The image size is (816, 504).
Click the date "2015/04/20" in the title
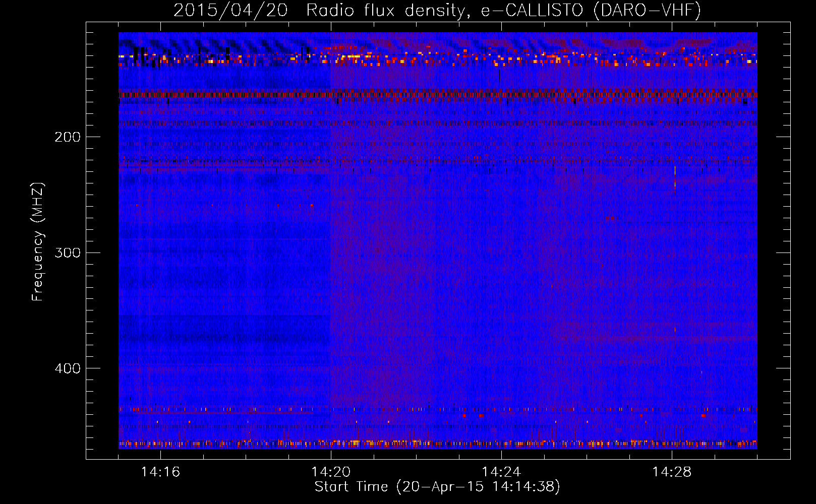[x=230, y=10]
